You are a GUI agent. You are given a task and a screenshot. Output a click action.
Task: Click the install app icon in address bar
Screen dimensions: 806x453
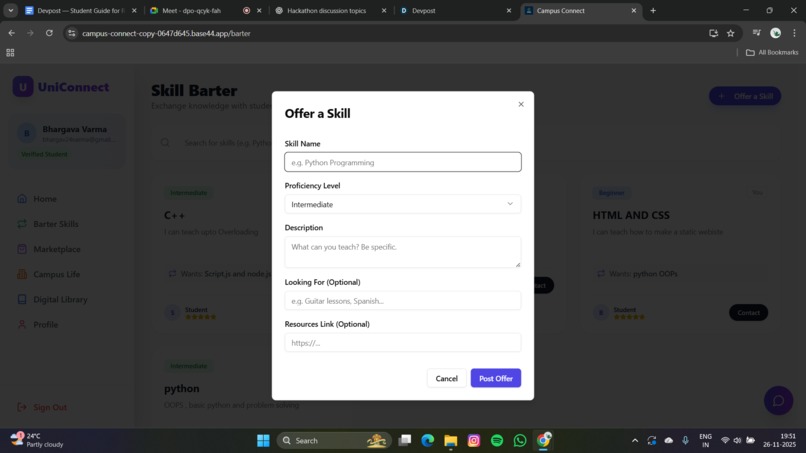(x=713, y=33)
